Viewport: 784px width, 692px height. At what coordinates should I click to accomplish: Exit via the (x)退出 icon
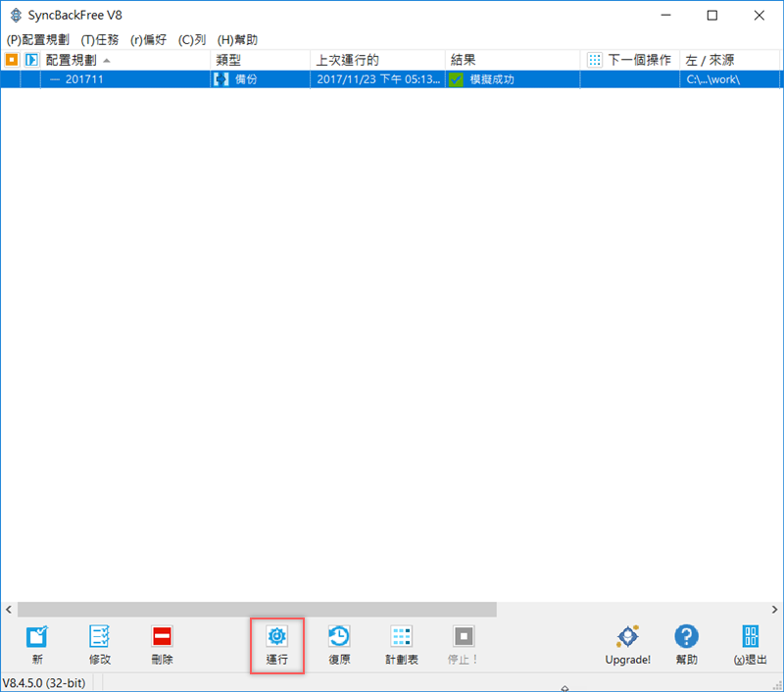click(751, 636)
